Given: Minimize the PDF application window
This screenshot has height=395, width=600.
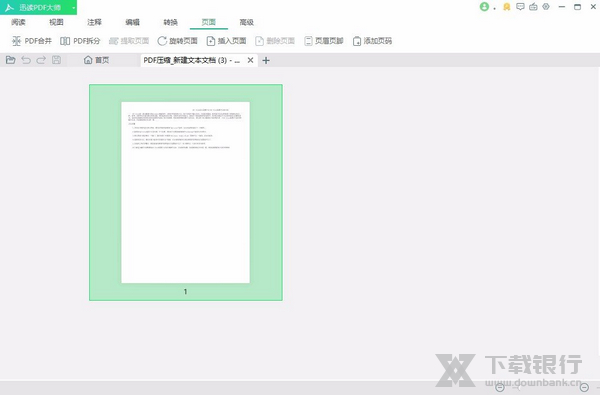Looking at the screenshot, I should click(562, 7).
